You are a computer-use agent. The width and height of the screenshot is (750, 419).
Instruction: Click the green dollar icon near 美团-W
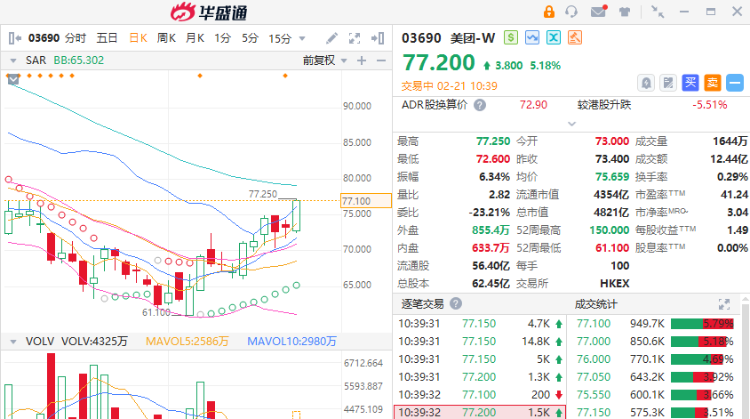(511, 38)
